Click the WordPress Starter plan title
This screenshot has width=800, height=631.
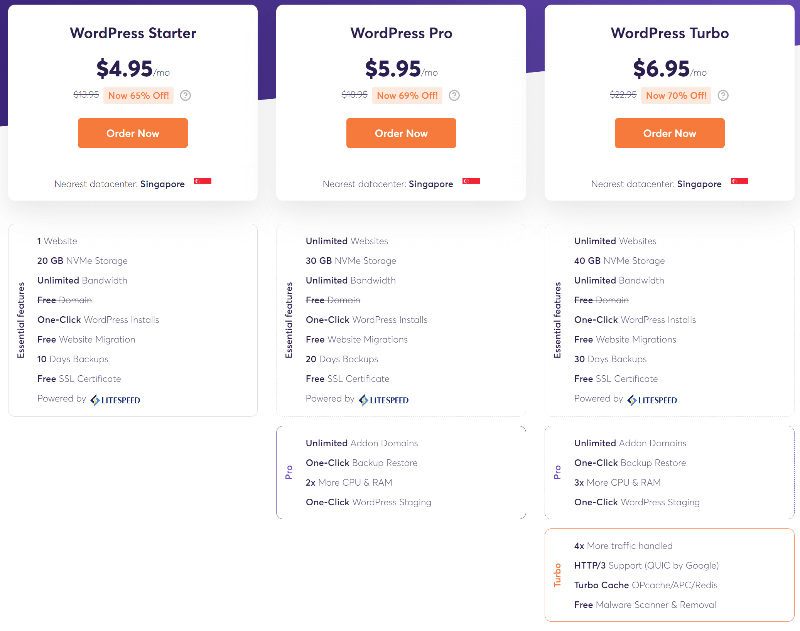[133, 33]
